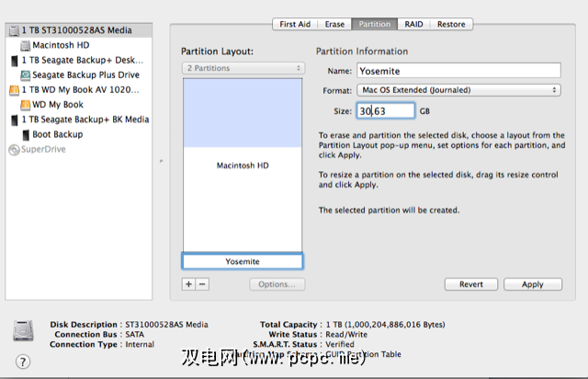
Task: Select 1 TB Seagate Backup+ BK Media
Action: click(79, 120)
